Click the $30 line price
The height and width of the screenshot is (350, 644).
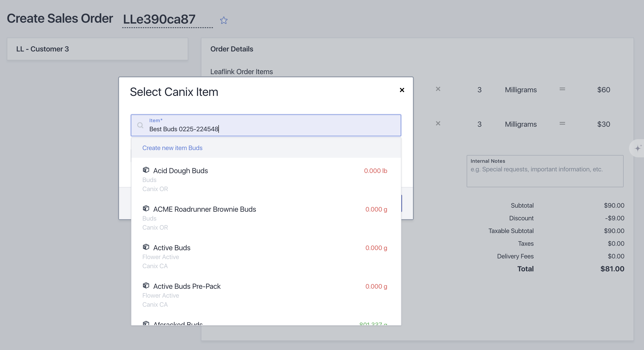(603, 124)
